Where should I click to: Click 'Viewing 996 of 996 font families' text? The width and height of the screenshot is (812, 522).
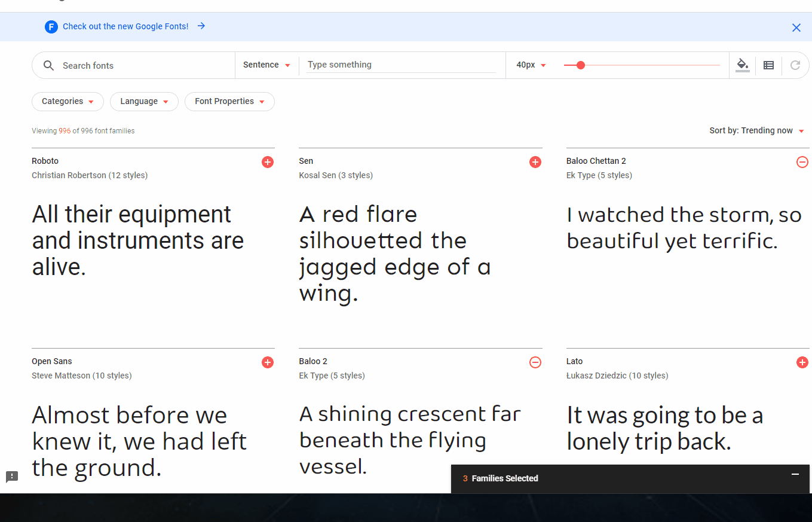[83, 131]
